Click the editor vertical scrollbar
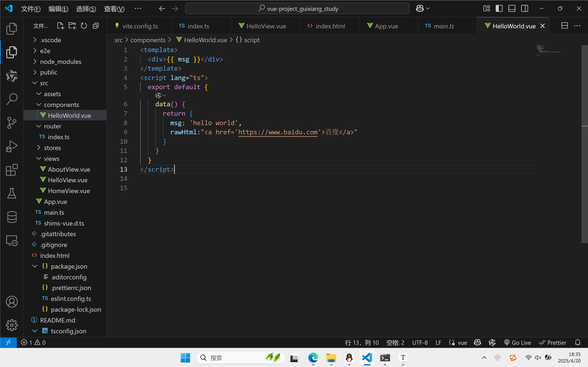Viewport: 588px width, 367px height. pyautogui.click(x=584, y=146)
